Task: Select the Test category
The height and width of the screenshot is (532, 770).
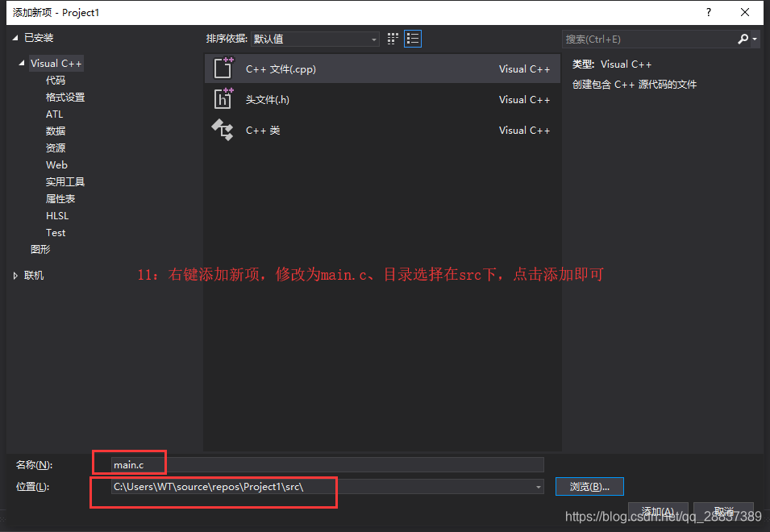Action: point(56,233)
